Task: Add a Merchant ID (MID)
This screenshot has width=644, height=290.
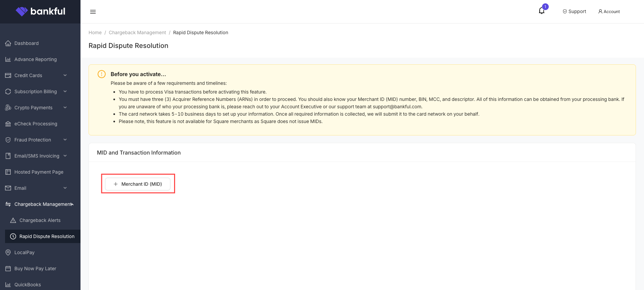Action: pos(138,184)
